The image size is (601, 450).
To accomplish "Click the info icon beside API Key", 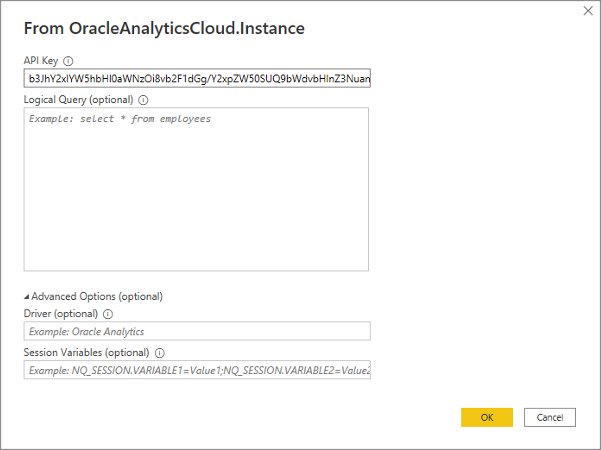I will 68,60.
